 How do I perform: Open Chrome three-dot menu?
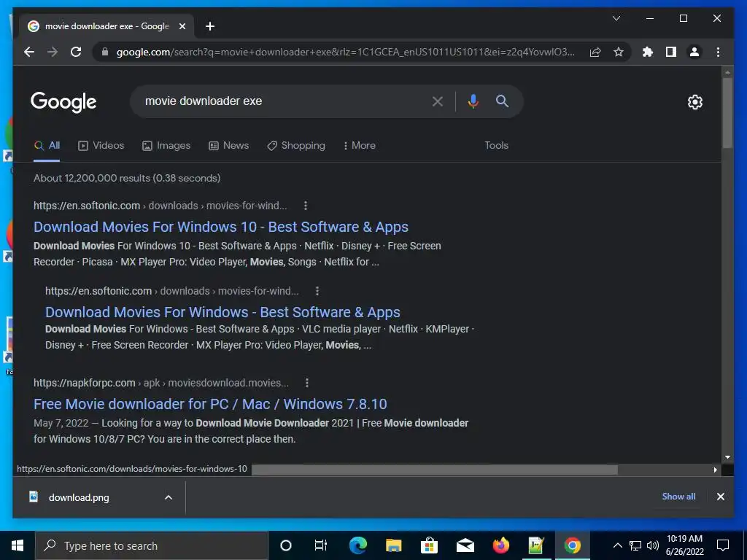[718, 52]
